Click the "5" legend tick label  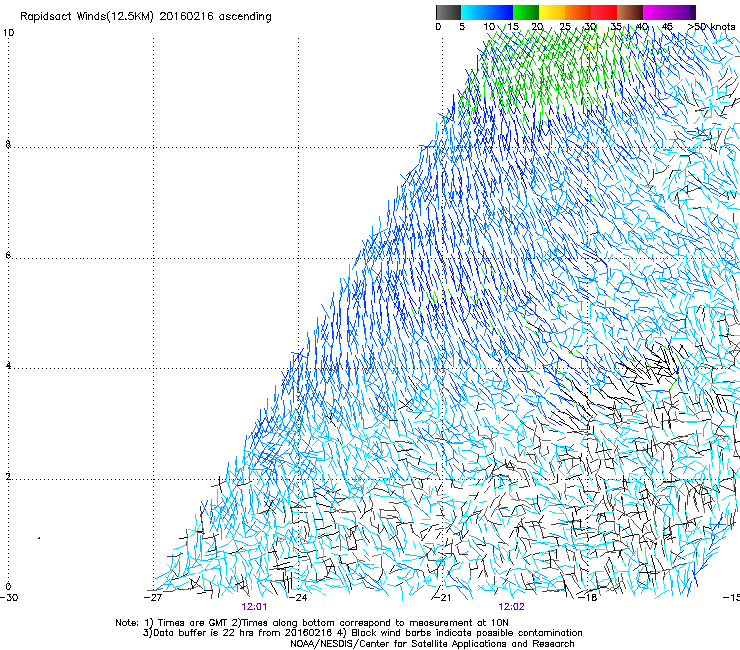point(462,27)
